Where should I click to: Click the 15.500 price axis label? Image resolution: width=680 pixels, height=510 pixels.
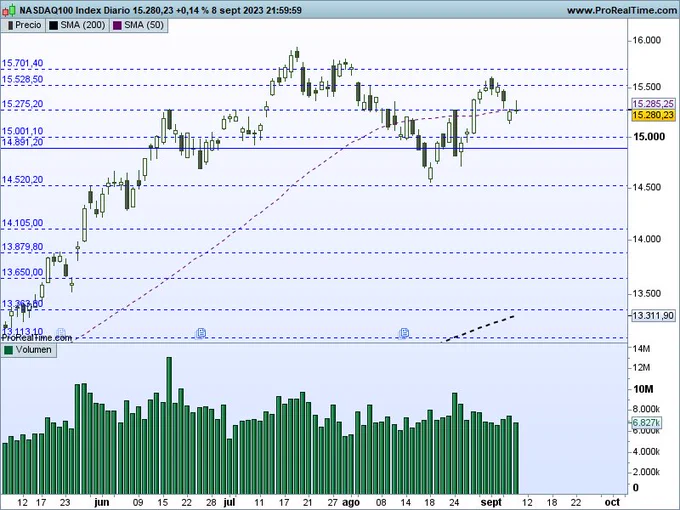647,87
